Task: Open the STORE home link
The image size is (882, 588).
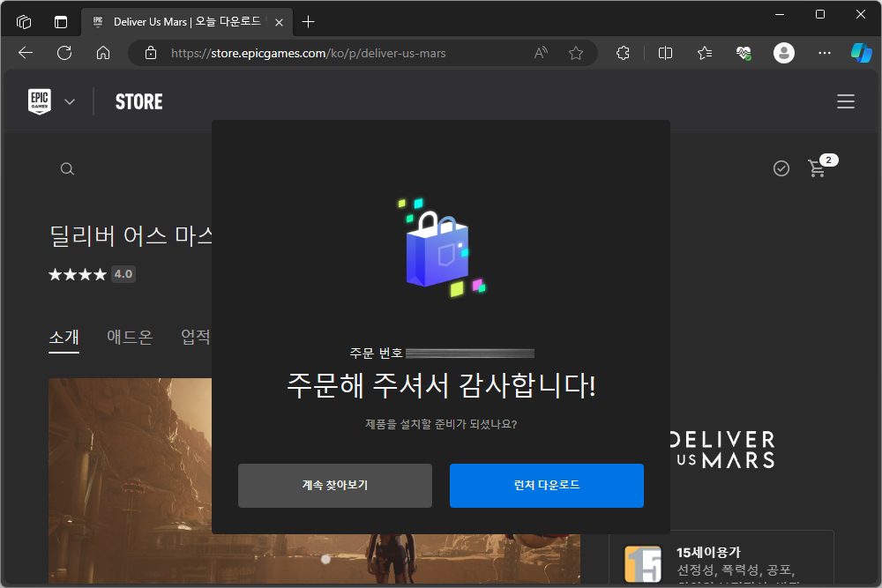Action: point(139,101)
